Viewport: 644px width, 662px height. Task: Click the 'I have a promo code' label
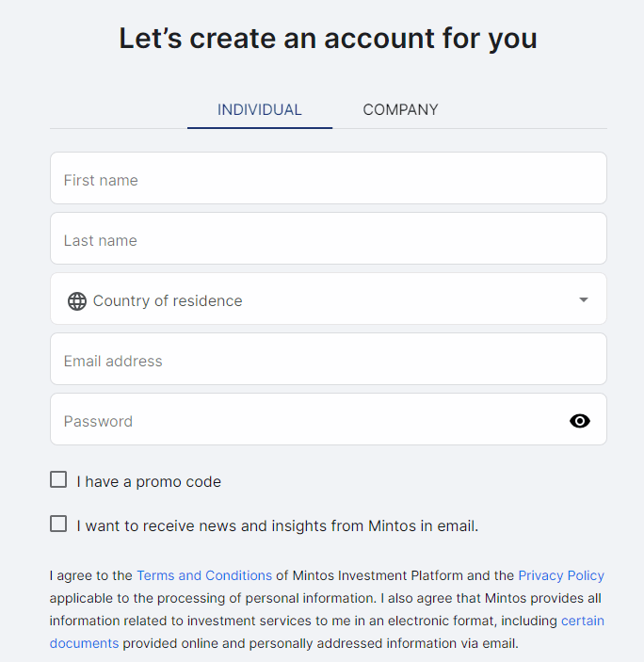(149, 482)
